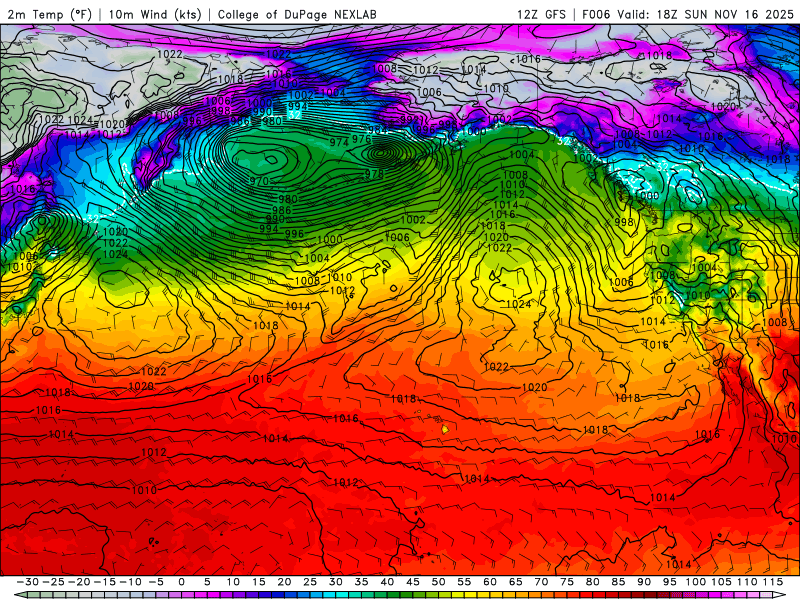Select the 0 value on the temperature scale
Viewport: 800px width, 600px height.
pos(182,582)
